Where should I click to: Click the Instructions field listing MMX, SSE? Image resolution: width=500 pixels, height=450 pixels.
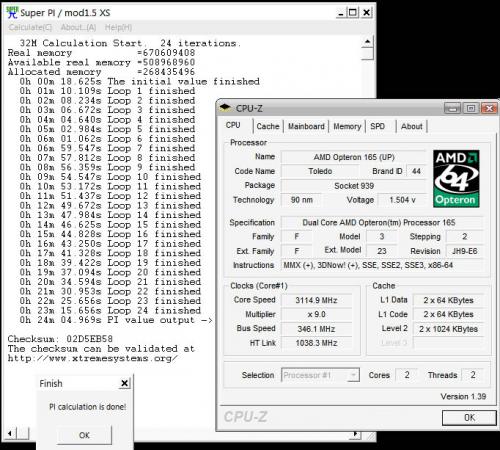(x=382, y=265)
